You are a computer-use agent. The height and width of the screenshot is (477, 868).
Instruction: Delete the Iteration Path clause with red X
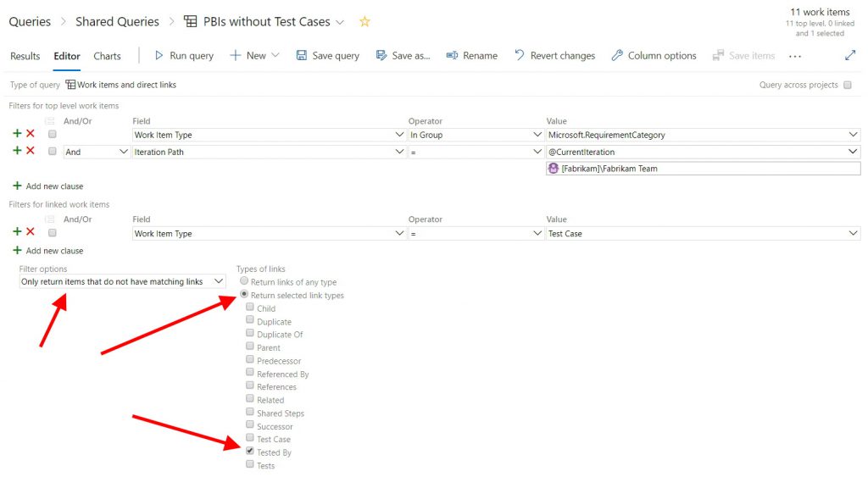click(x=31, y=151)
